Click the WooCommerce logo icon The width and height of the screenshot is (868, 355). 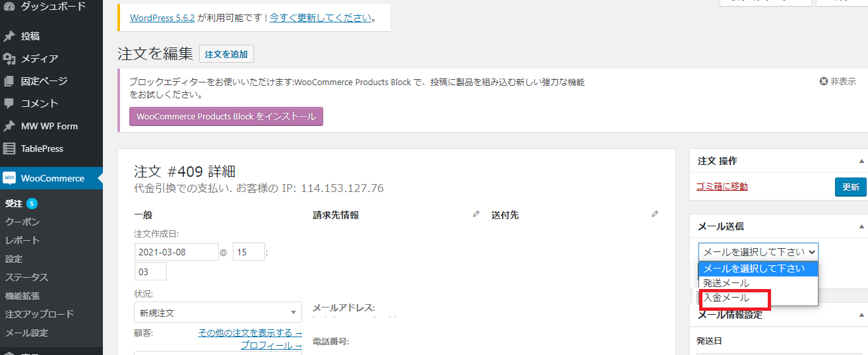[x=9, y=178]
